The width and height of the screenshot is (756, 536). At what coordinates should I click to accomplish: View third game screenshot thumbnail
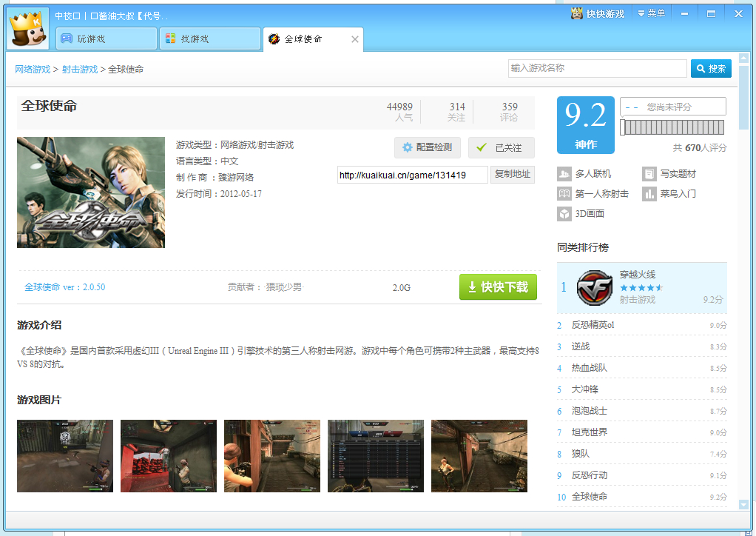tap(272, 456)
